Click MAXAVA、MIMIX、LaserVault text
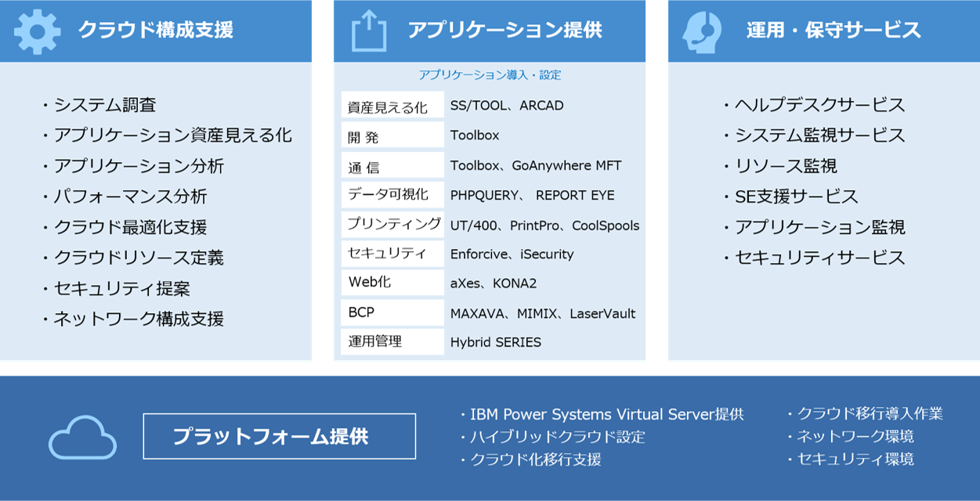The width and height of the screenshot is (980, 501). [x=543, y=313]
